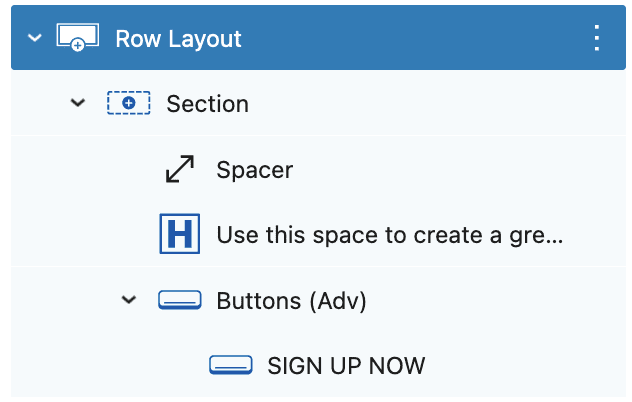632x402 pixels.
Task: Click blank space right of SIGN UP NOW
Action: pyautogui.click(x=524, y=365)
